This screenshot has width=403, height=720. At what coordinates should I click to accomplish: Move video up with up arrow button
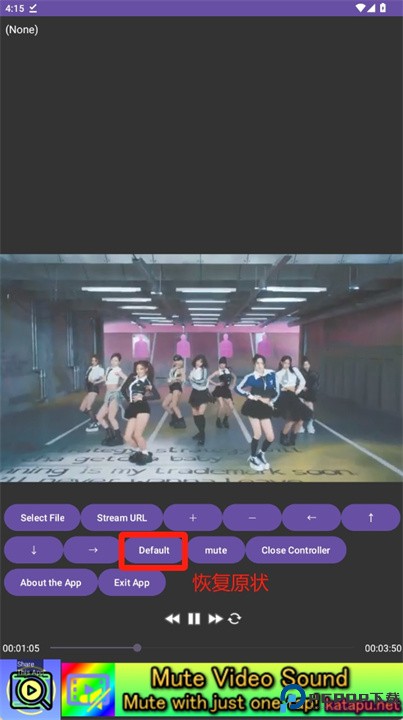click(x=370, y=518)
